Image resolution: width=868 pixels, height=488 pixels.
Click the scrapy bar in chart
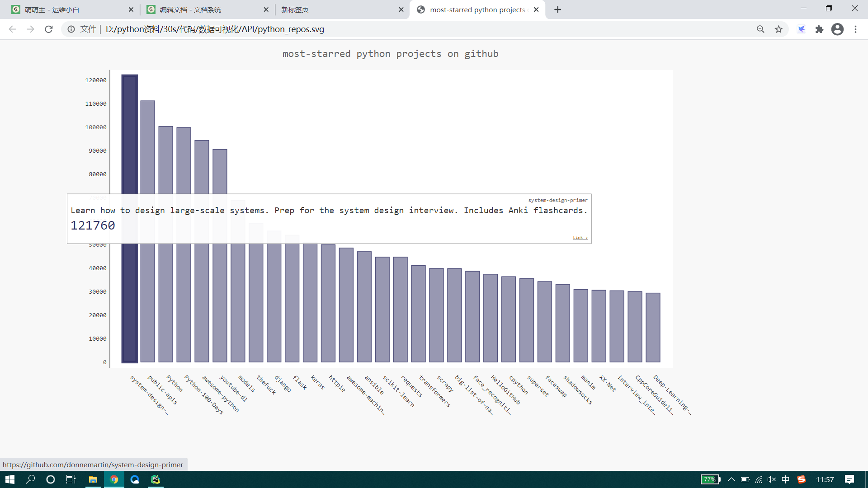(x=437, y=315)
